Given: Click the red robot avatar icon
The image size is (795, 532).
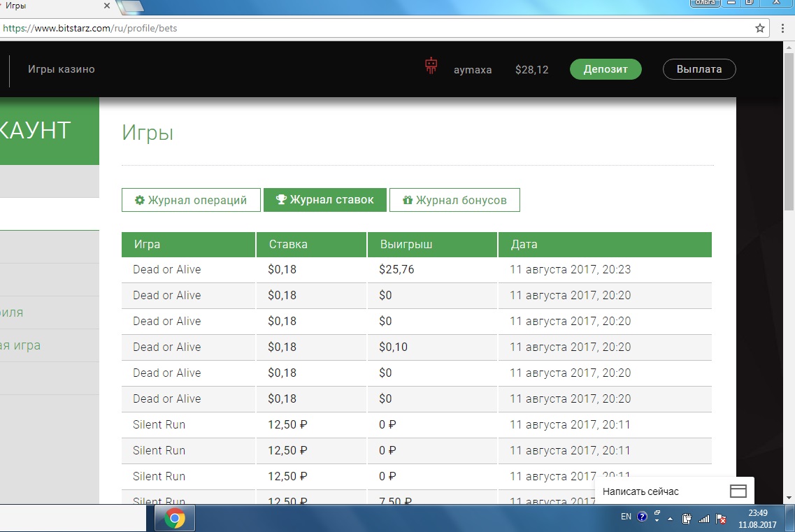Looking at the screenshot, I should (x=431, y=66).
